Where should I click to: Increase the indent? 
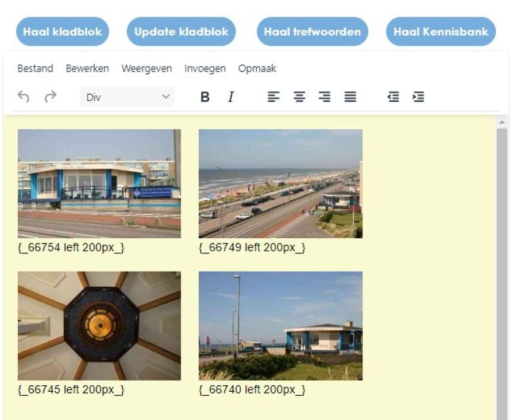tap(419, 96)
